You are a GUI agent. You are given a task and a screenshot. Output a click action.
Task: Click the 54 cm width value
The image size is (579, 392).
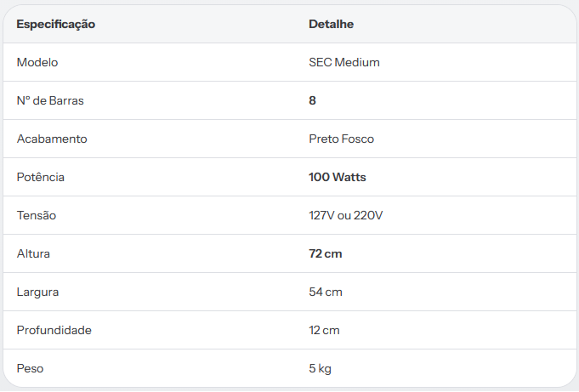pyautogui.click(x=326, y=292)
